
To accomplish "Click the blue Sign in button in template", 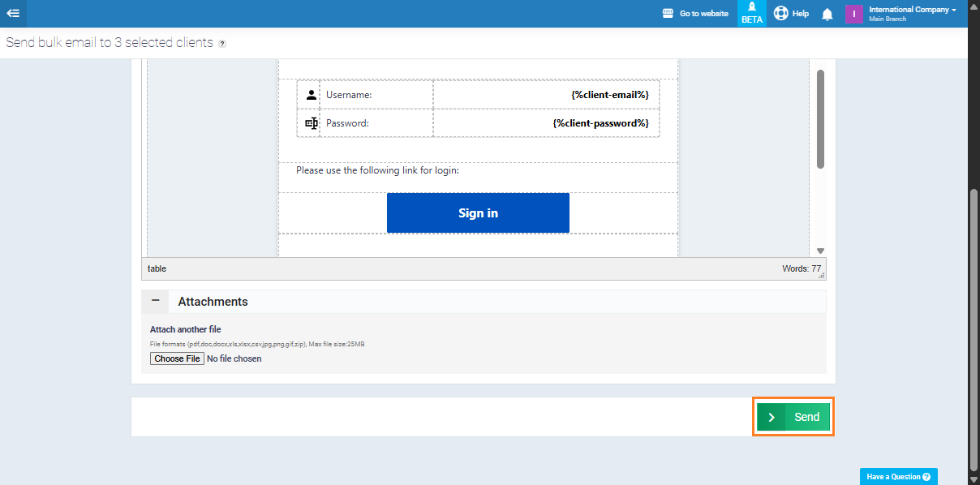I will pyautogui.click(x=478, y=213).
